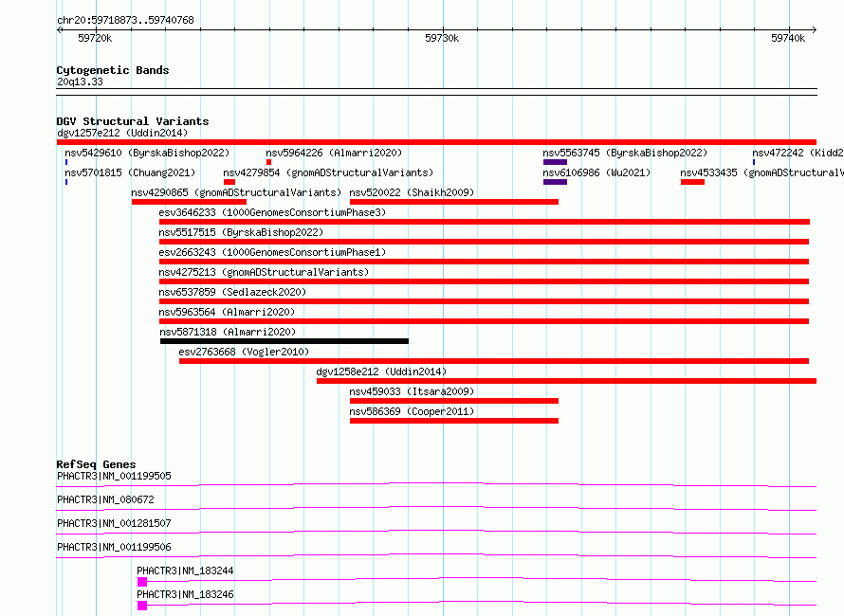Open PHACTR3|NM_183244 gene label
This screenshot has width=844, height=616.
click(185, 571)
